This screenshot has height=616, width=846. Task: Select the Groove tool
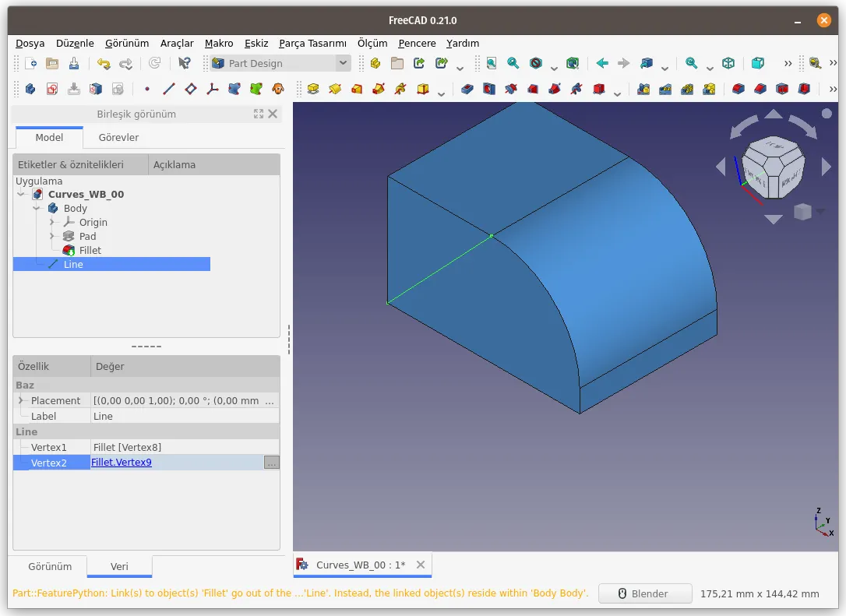pyautogui.click(x=511, y=89)
